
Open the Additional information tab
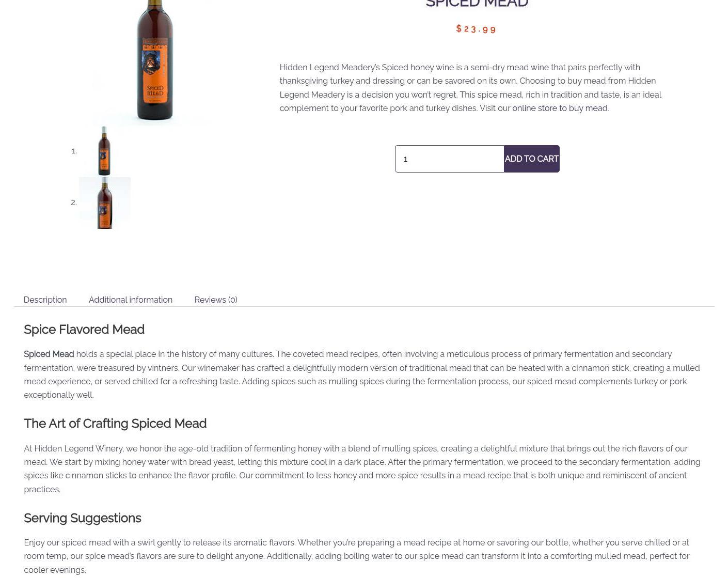(131, 300)
